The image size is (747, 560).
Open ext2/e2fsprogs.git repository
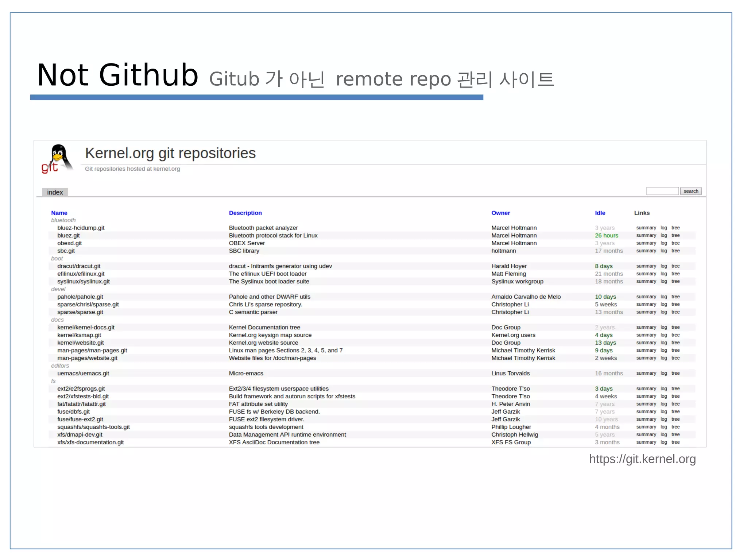[81, 389]
